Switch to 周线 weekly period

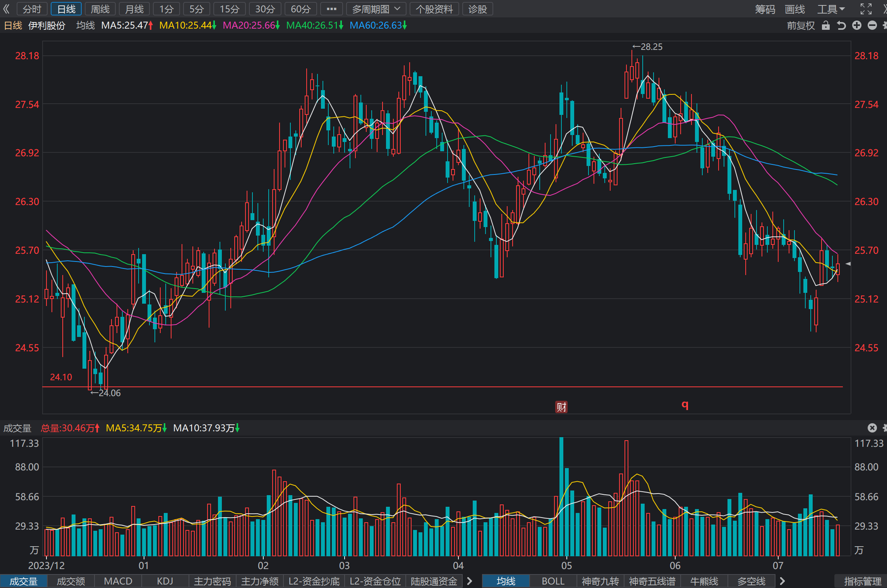tap(100, 9)
